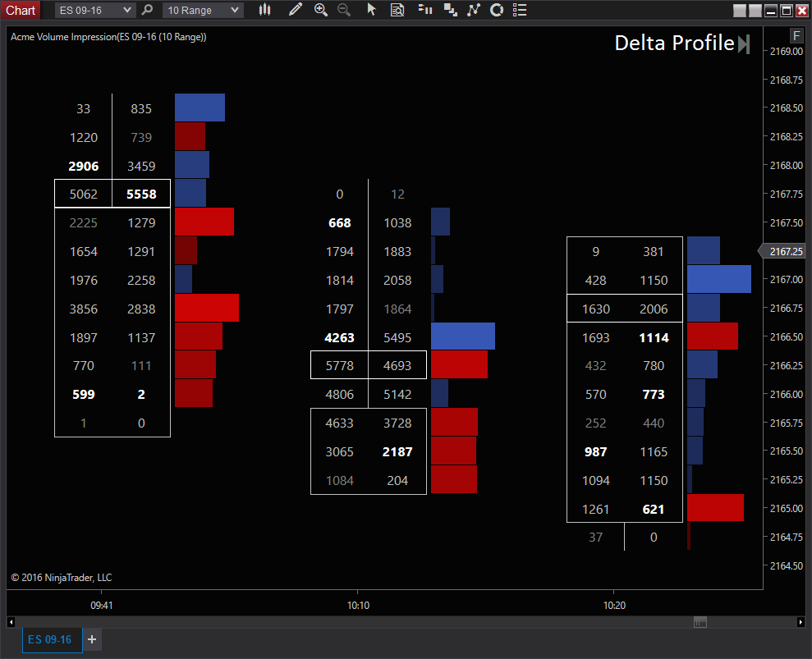Click the 1630 volume cell
This screenshot has height=659, width=812.
(x=596, y=309)
